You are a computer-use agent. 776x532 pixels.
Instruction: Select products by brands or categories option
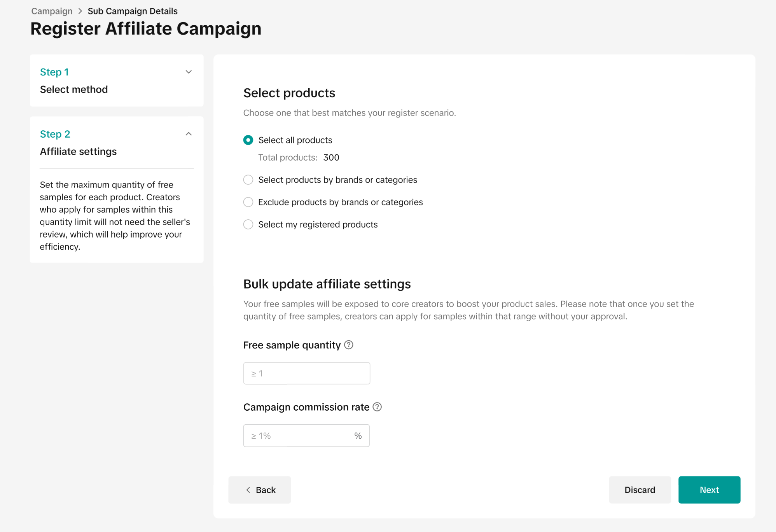pyautogui.click(x=248, y=180)
